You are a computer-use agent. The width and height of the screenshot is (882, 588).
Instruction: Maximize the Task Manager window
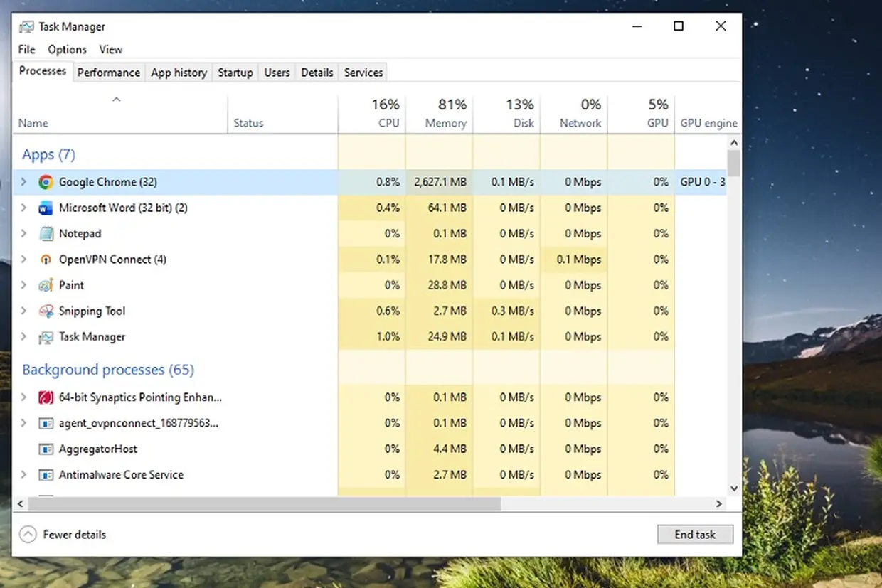[x=679, y=26]
